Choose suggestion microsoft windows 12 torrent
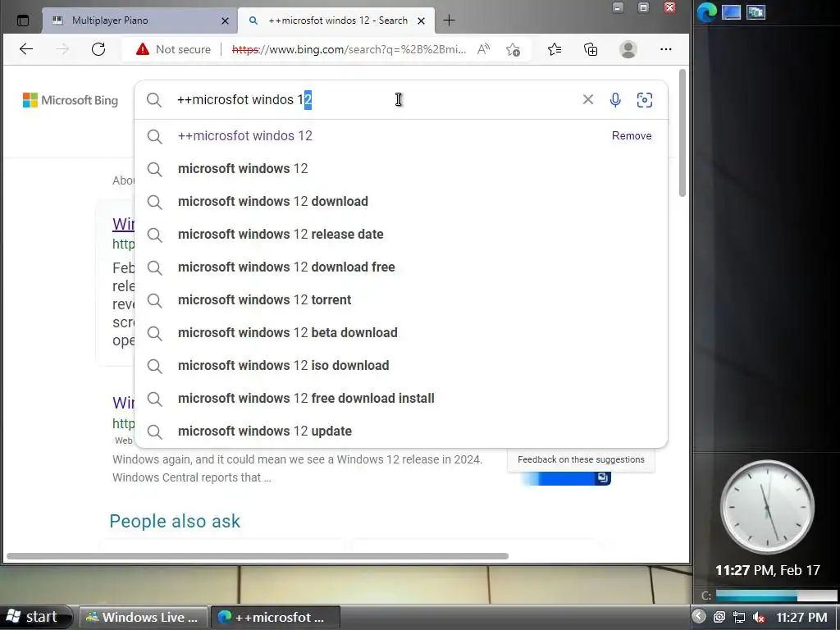840x630 pixels. tap(400, 299)
